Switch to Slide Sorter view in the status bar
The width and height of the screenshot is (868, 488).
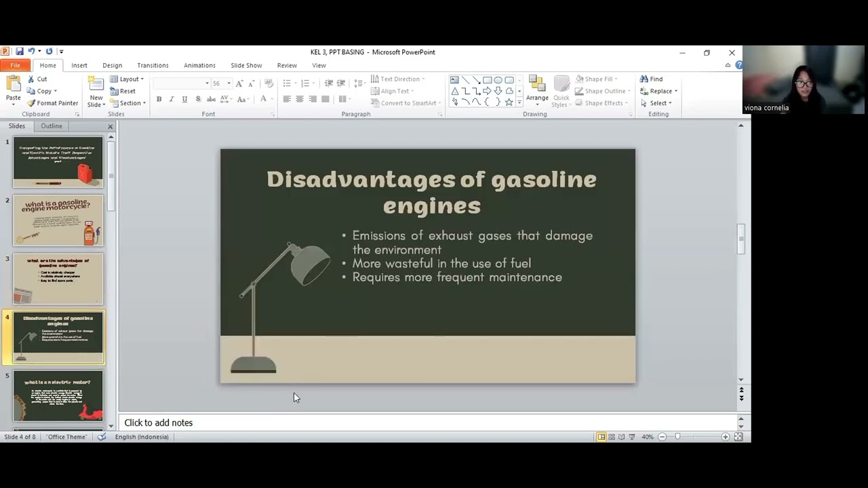[612, 437]
